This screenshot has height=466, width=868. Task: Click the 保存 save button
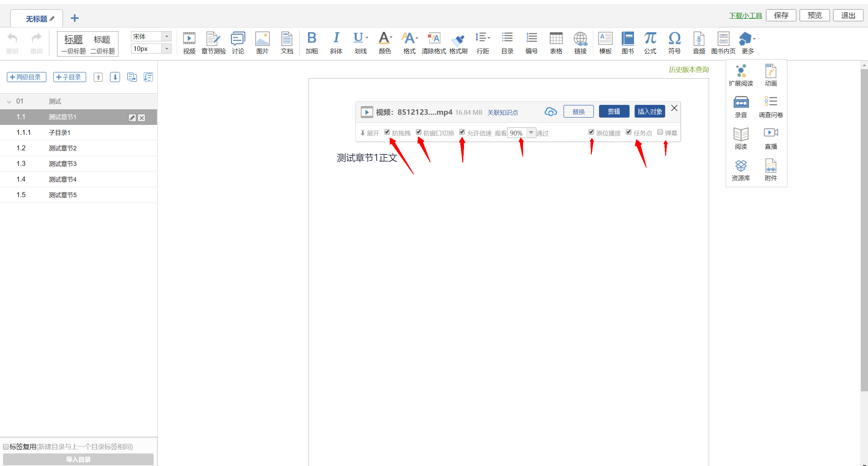click(781, 15)
